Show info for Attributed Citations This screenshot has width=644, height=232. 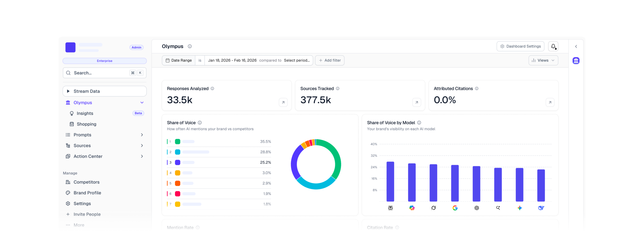(476, 88)
